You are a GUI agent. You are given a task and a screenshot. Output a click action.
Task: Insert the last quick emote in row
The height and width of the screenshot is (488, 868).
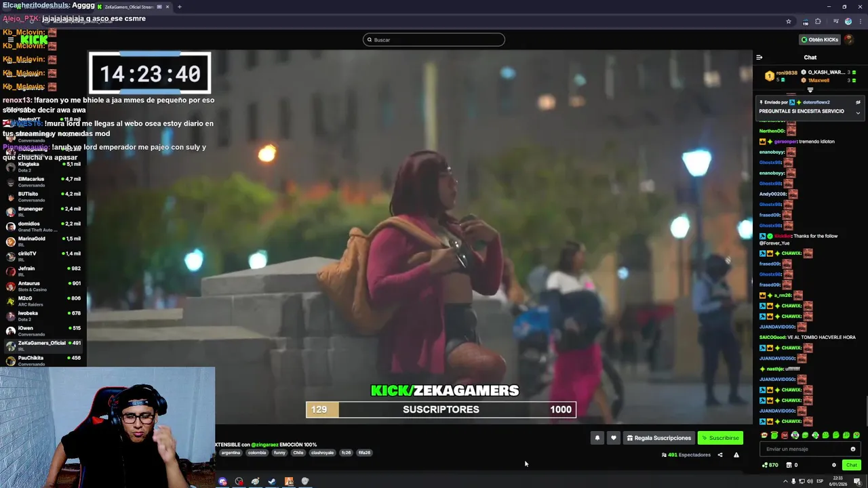[856, 435]
